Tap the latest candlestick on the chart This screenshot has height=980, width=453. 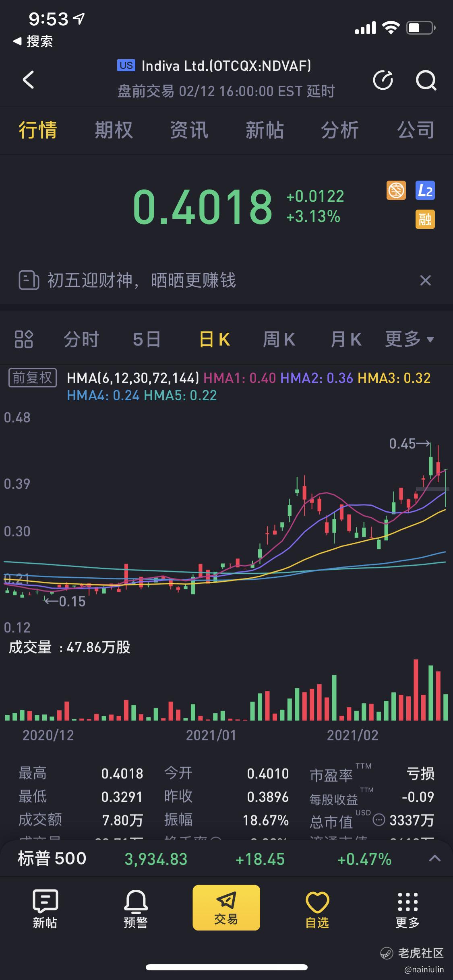pyautogui.click(x=446, y=488)
